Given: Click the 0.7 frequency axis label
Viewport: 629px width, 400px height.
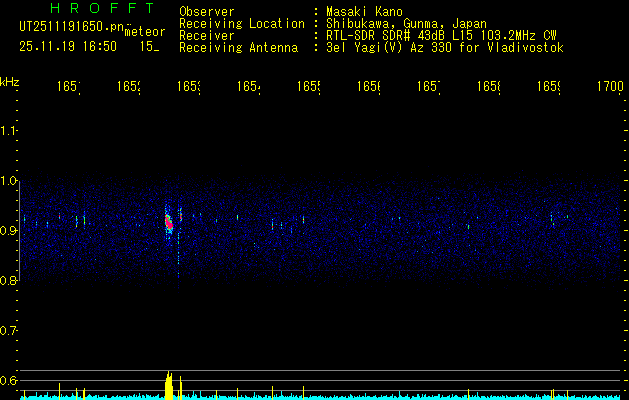Looking at the screenshot, I should pos(8,331).
